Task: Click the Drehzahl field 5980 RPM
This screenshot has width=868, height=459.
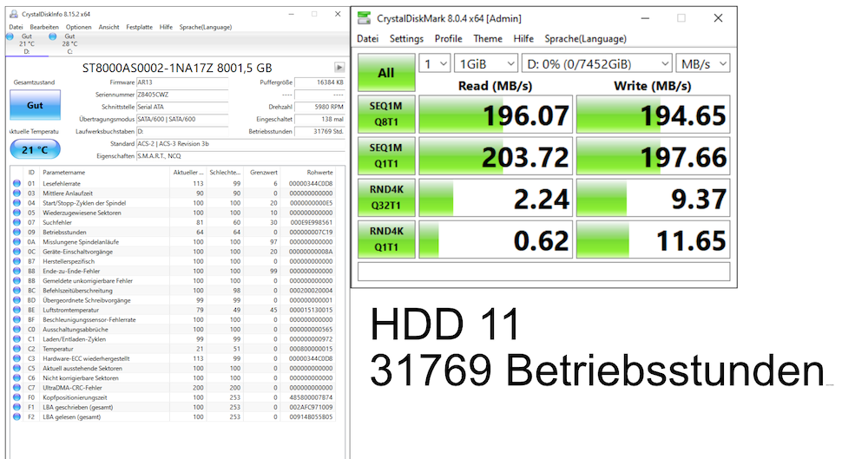Action: 320,107
